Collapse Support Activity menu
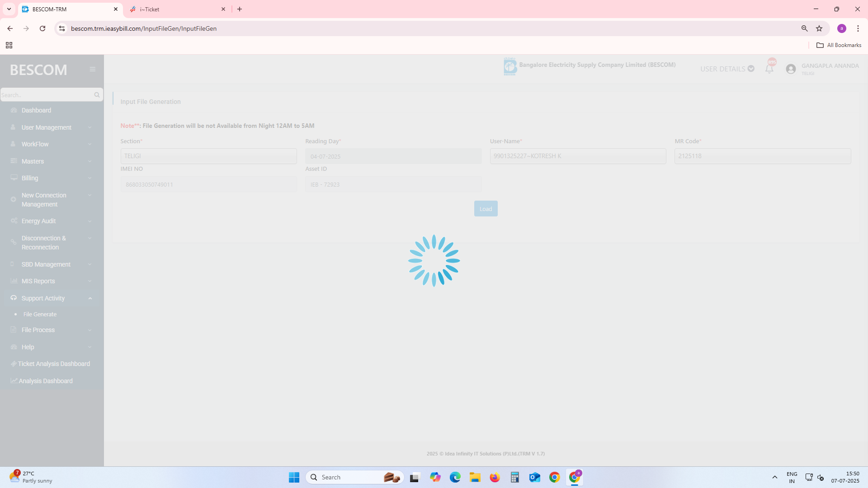868x488 pixels. (52, 298)
